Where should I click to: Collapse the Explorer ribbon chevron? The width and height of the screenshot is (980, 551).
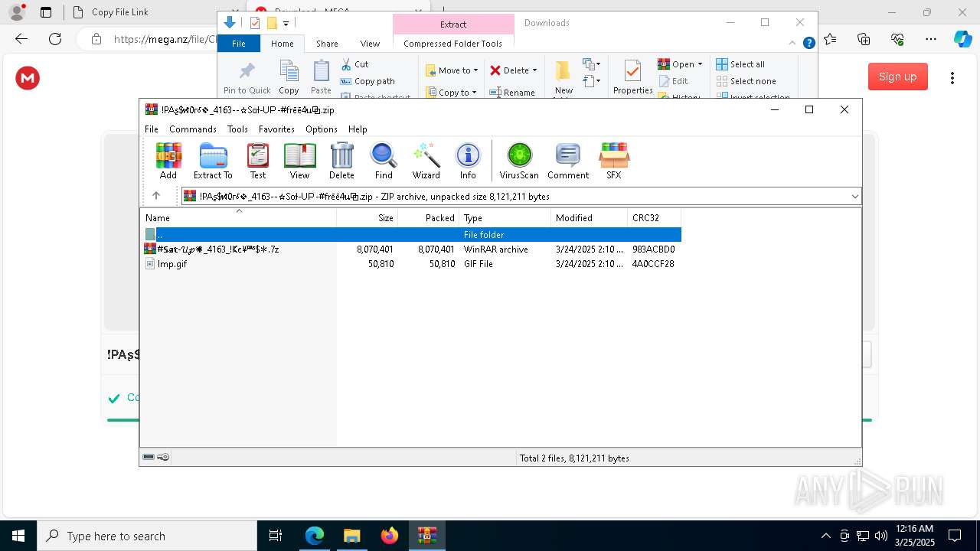[792, 44]
